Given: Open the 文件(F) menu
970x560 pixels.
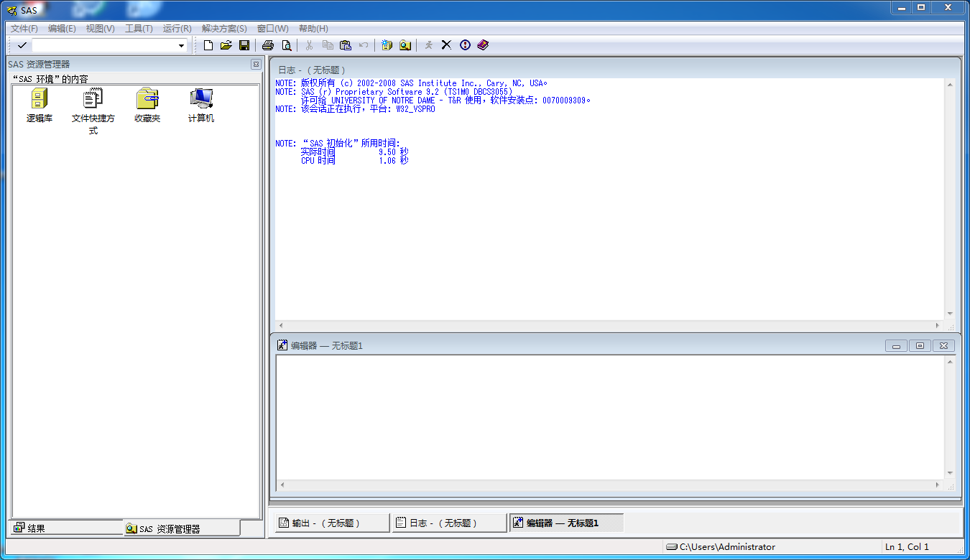Looking at the screenshot, I should (x=24, y=29).
